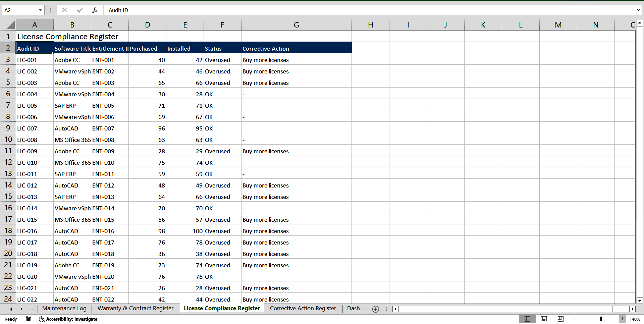Open the Insert Function fx dialog
644x324 pixels.
pos(95,10)
